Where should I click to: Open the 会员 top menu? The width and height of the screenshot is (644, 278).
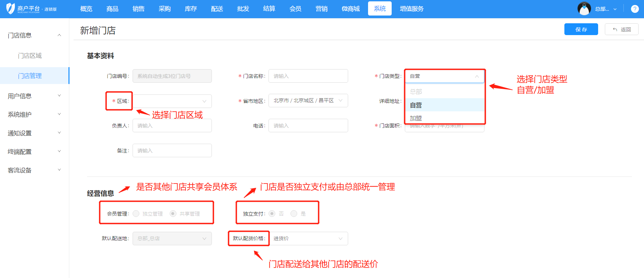[295, 9]
